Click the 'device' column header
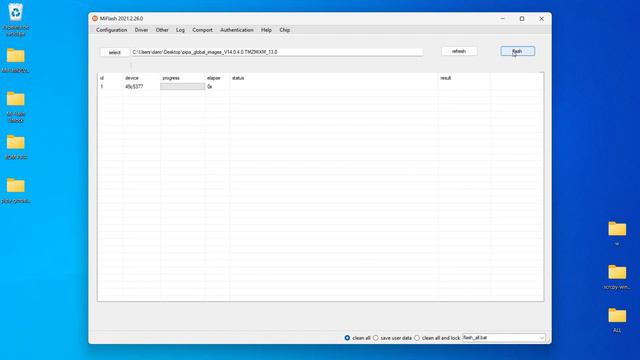This screenshot has width=640, height=360. point(132,78)
